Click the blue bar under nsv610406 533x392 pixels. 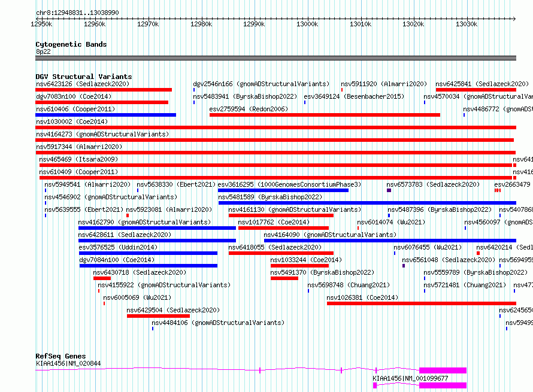[106, 115]
